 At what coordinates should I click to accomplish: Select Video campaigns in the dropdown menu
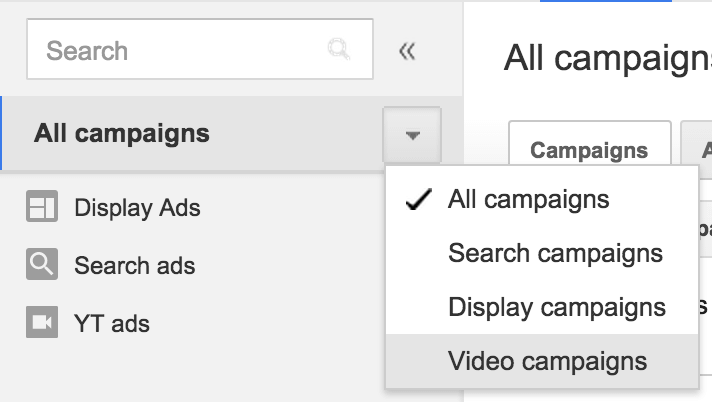click(x=547, y=361)
